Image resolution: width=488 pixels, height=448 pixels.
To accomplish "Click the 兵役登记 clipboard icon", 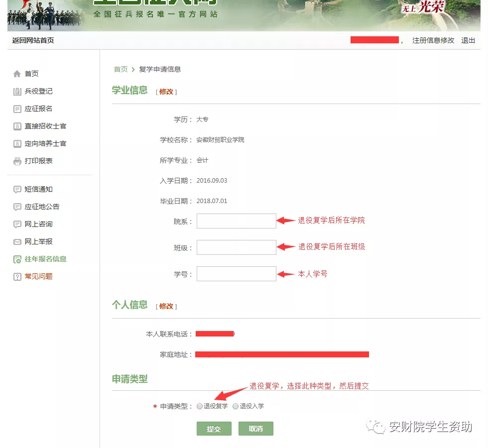I will (17, 91).
